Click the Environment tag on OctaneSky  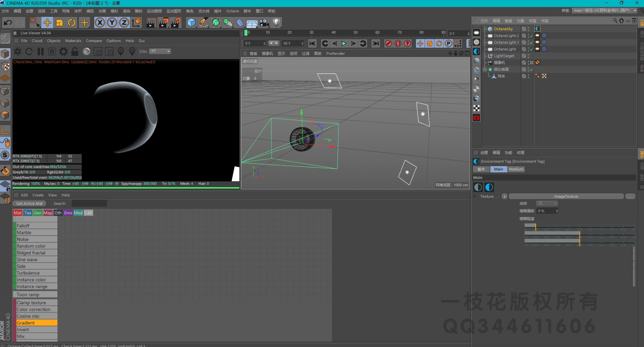click(537, 29)
